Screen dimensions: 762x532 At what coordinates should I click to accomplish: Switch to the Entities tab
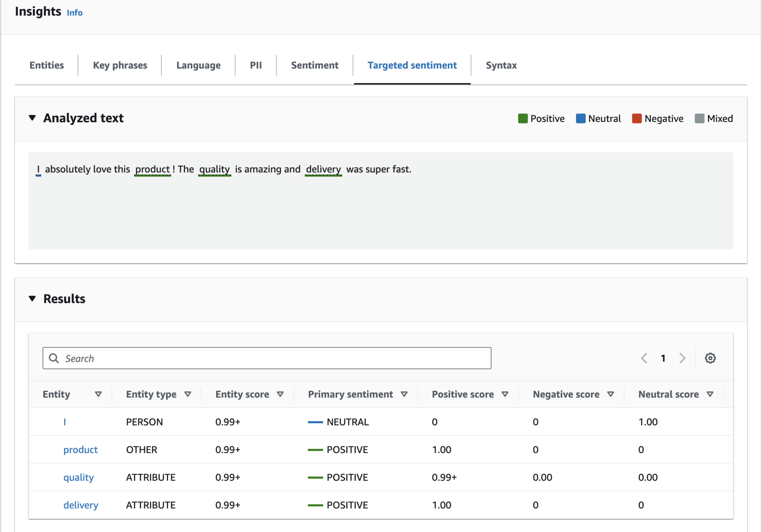click(x=46, y=65)
